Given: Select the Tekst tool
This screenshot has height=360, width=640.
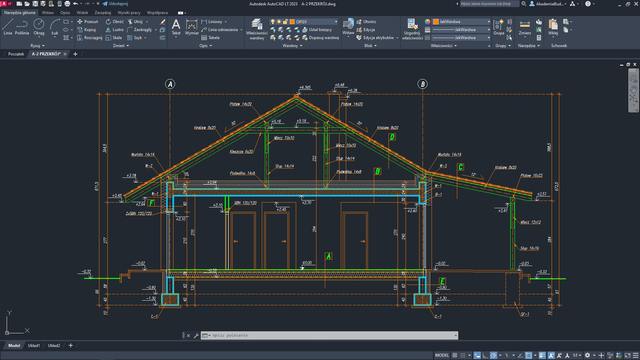Looking at the screenshot, I should tap(176, 27).
